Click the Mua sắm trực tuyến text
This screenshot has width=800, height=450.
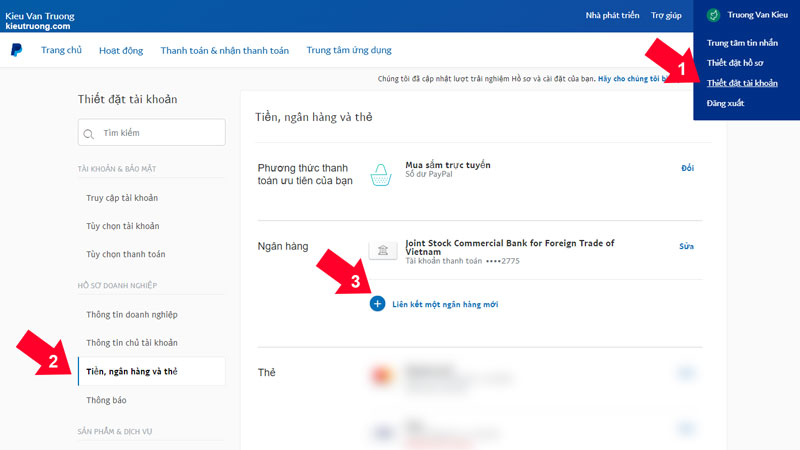pyautogui.click(x=447, y=165)
